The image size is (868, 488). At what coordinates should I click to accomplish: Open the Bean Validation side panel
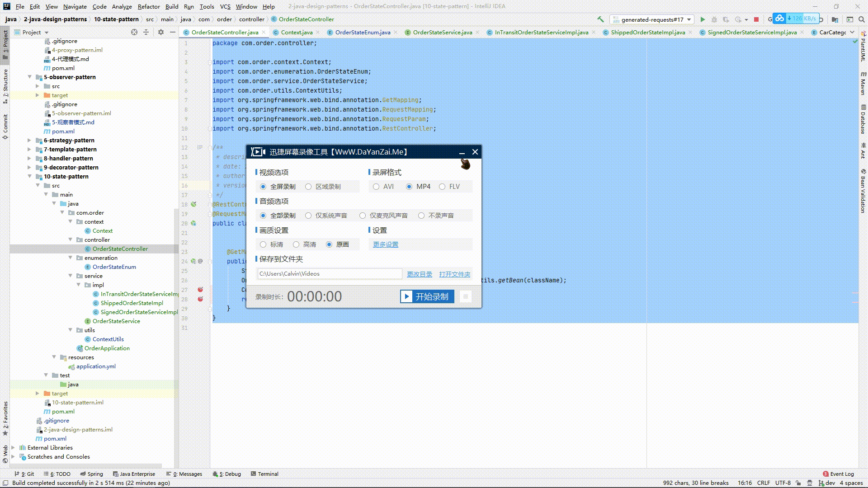coord(863,191)
